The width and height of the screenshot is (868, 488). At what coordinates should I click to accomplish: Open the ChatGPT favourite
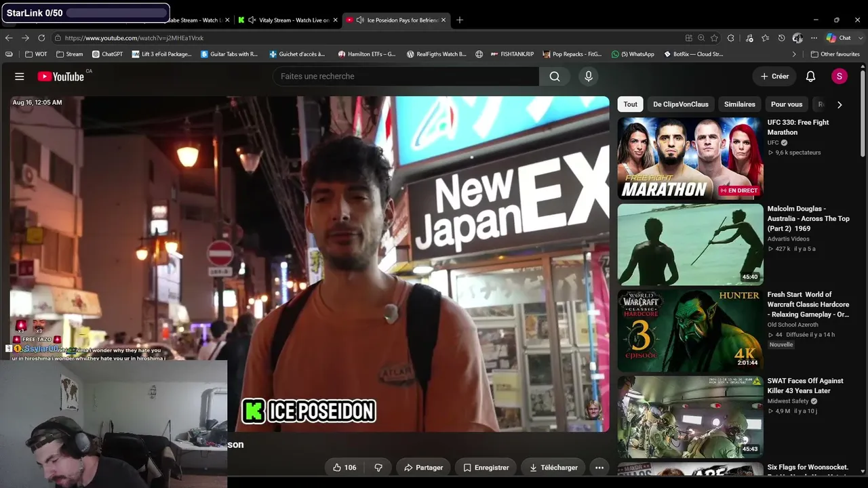point(107,54)
